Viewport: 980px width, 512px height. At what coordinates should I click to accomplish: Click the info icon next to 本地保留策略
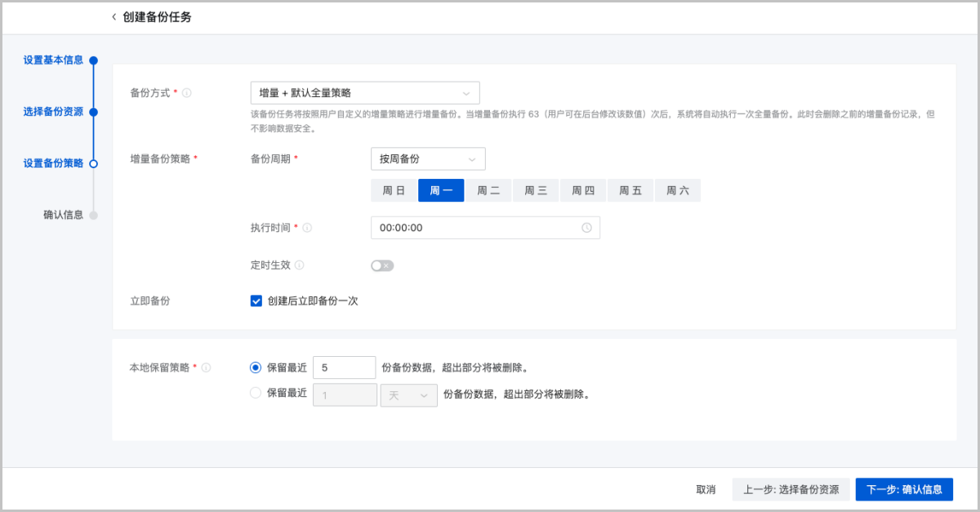[207, 368]
